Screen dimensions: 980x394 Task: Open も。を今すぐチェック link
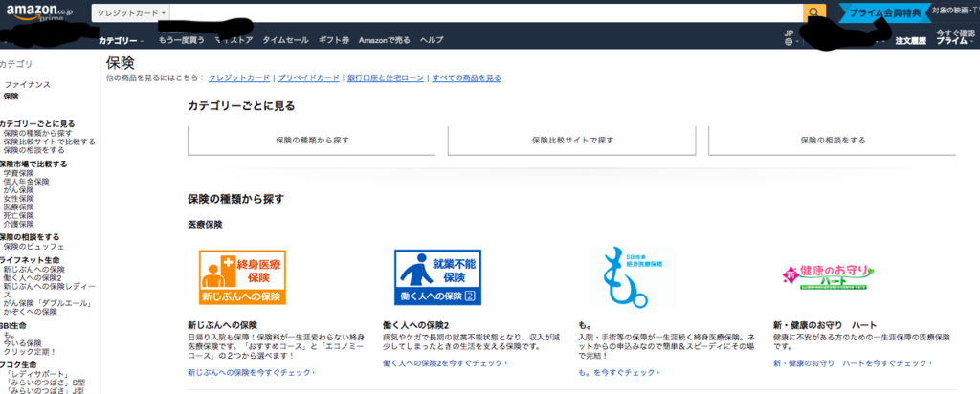tap(619, 373)
